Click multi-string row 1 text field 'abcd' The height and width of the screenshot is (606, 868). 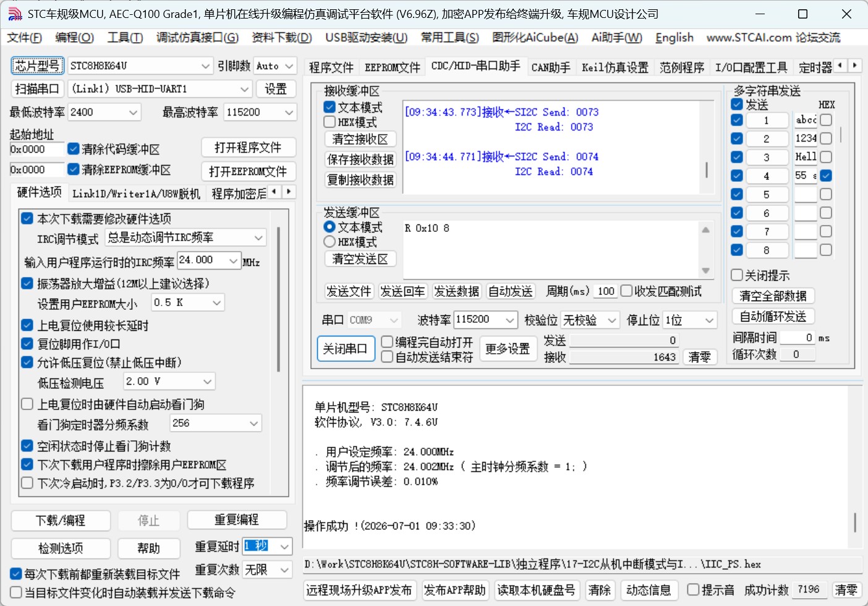pos(806,120)
